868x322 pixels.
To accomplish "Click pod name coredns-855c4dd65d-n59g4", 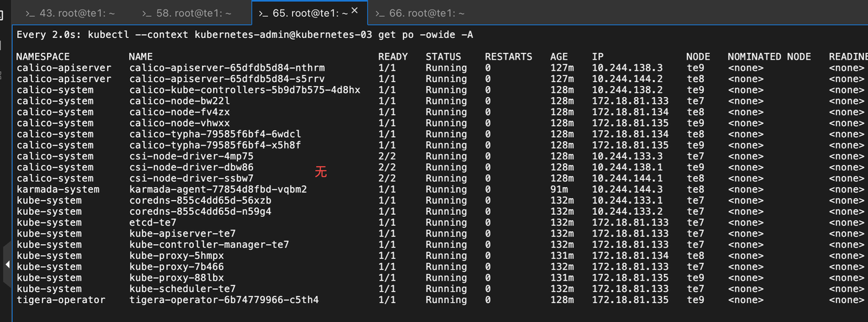I will [x=200, y=212].
